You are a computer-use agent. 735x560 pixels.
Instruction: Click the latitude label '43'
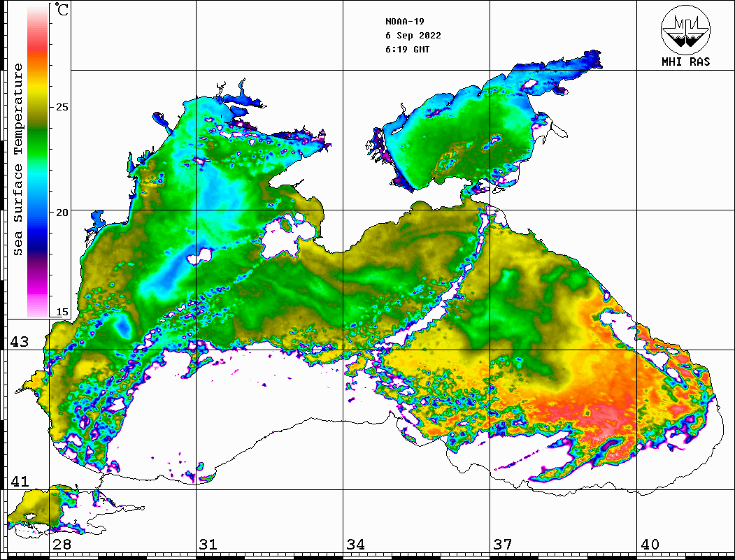[20, 342]
